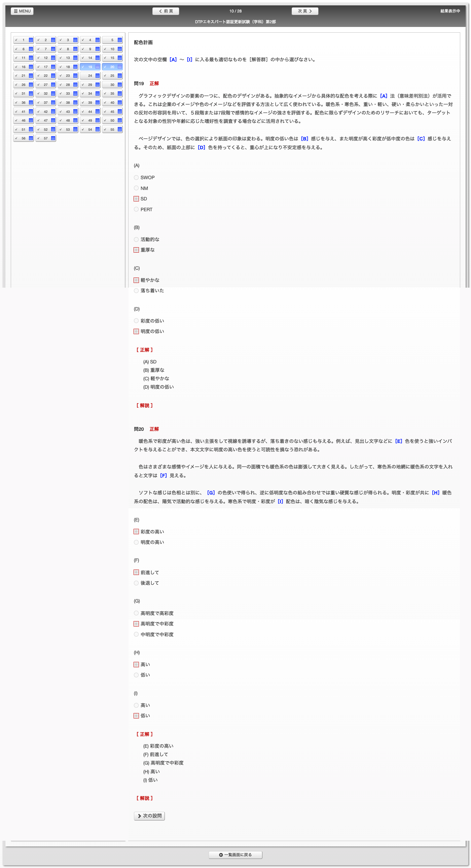
Task: Return to list via 一覧画面に戻る
Action: (x=235, y=855)
